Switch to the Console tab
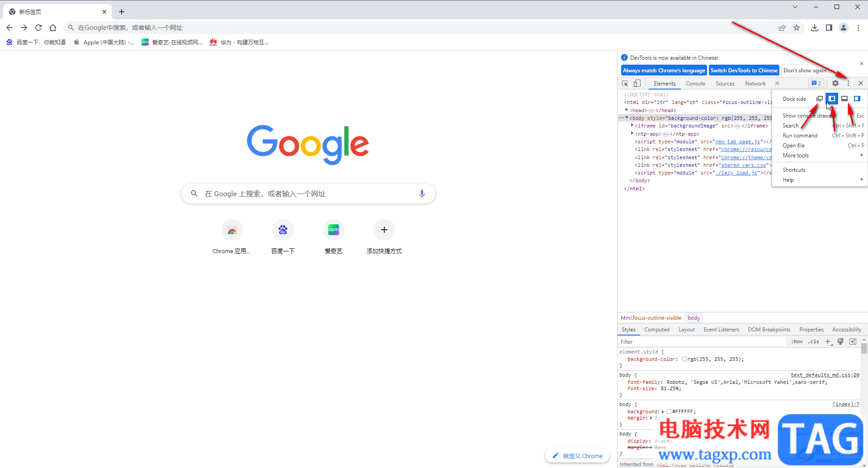The height and width of the screenshot is (468, 868). (695, 84)
